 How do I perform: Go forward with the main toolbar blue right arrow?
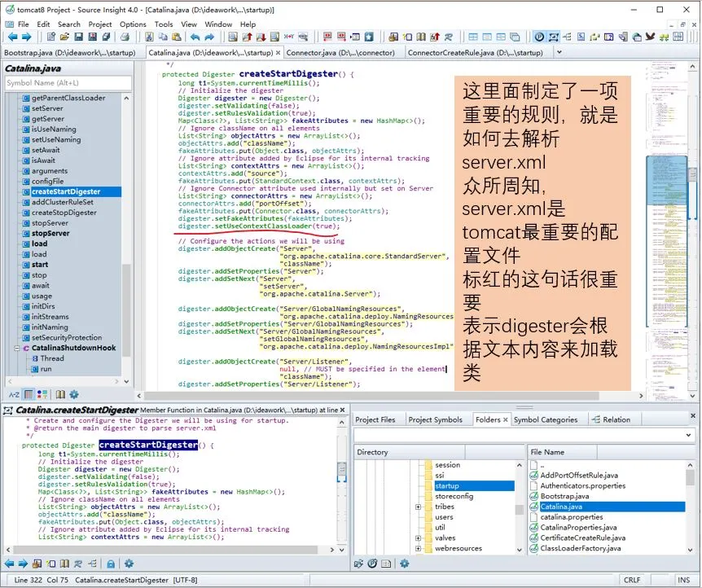[x=26, y=37]
